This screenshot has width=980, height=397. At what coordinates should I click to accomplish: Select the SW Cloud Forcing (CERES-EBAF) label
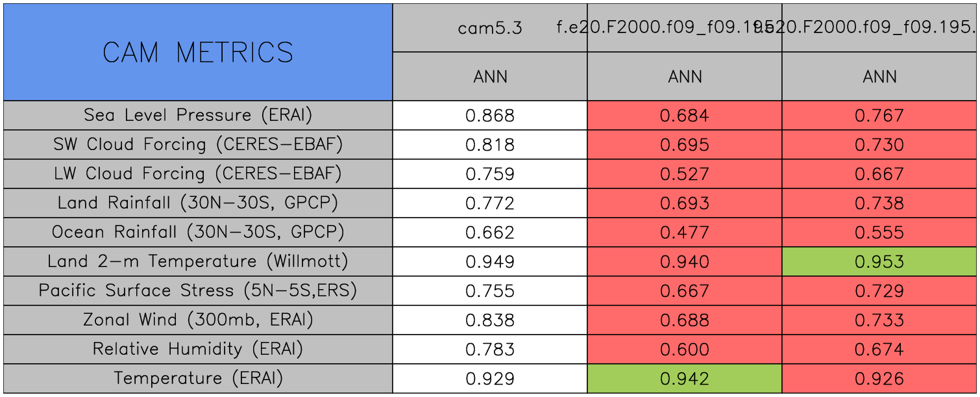point(198,145)
